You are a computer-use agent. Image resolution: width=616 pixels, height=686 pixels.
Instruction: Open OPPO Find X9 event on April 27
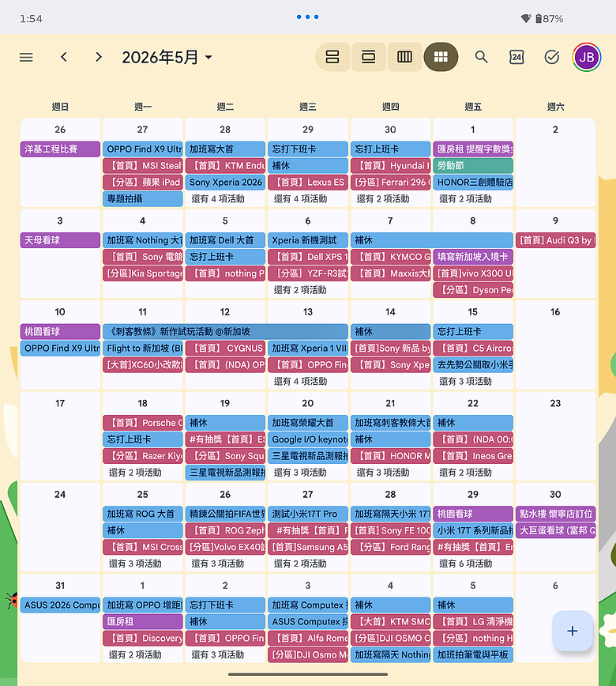(x=143, y=149)
